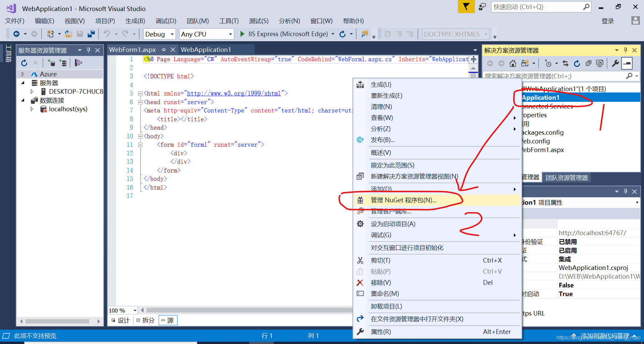Click the green Start debugging play icon
The height and width of the screenshot is (344, 644).
[242, 34]
